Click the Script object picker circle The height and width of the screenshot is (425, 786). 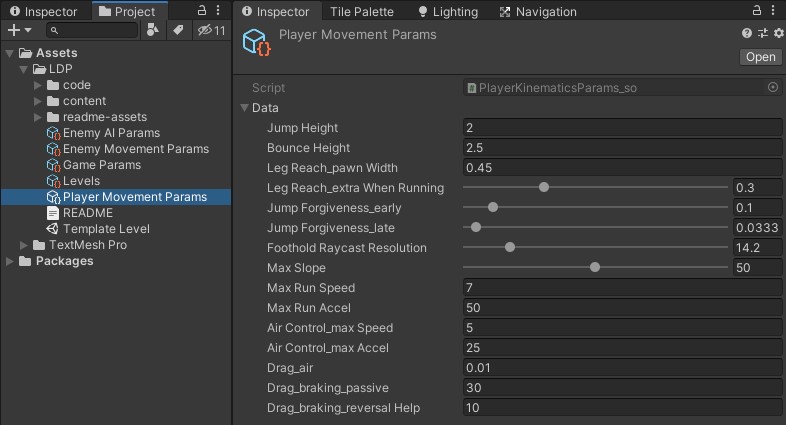772,88
